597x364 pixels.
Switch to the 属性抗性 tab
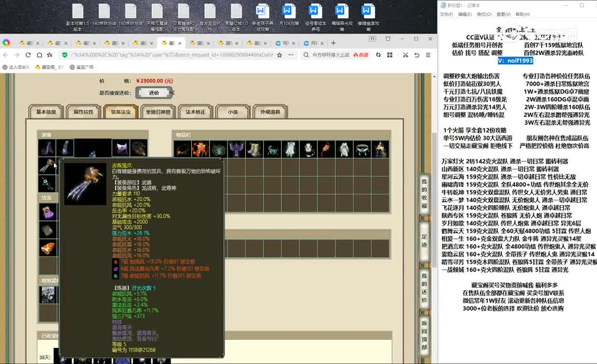click(x=83, y=112)
